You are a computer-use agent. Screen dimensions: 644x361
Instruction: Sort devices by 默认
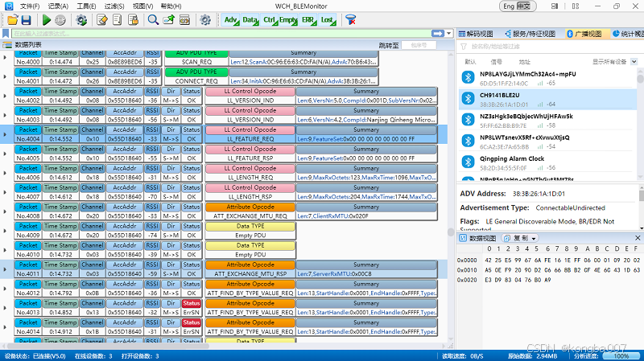(x=470, y=62)
